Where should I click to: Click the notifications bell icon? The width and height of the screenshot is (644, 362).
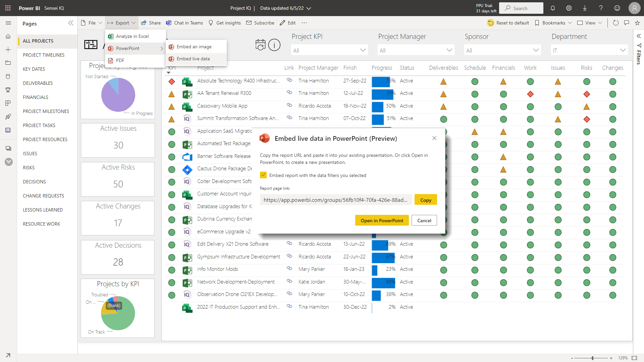pyautogui.click(x=553, y=8)
